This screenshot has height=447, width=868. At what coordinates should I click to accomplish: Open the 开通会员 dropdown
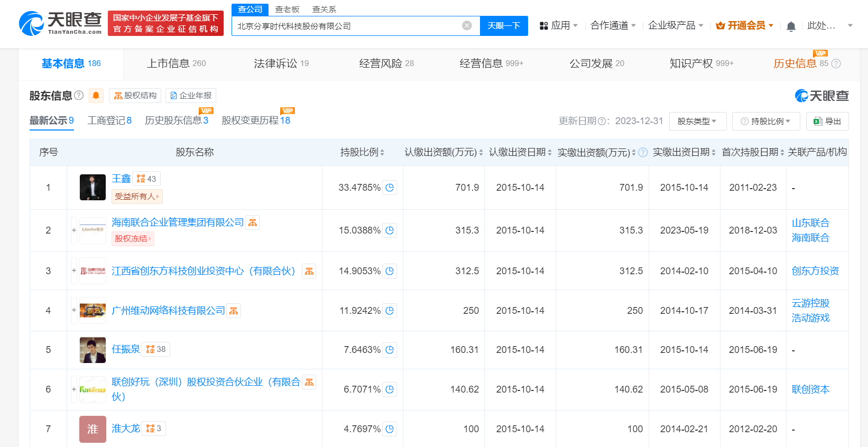pos(744,25)
